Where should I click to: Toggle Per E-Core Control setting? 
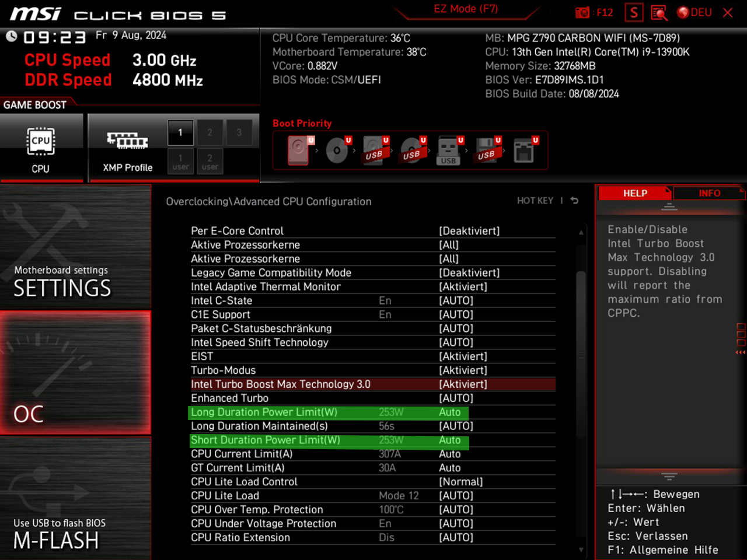[x=373, y=231]
